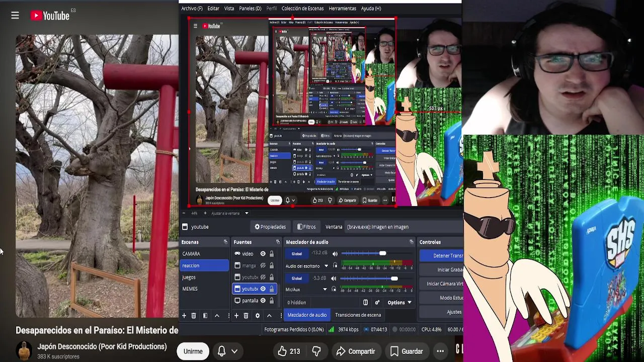Expand the Audio del escritorio dropdown arrow
Image resolution: width=644 pixels, height=362 pixels.
pos(326,266)
